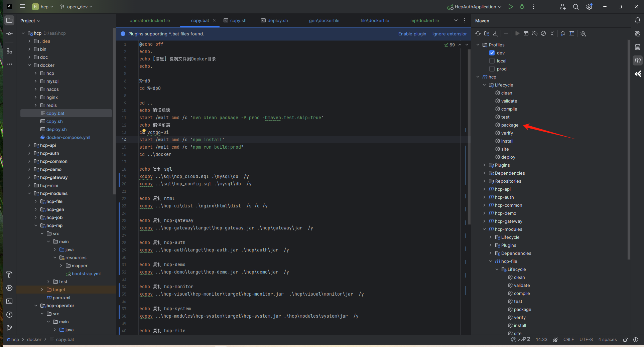
Task: Reload all Maven projects
Action: 478,33
